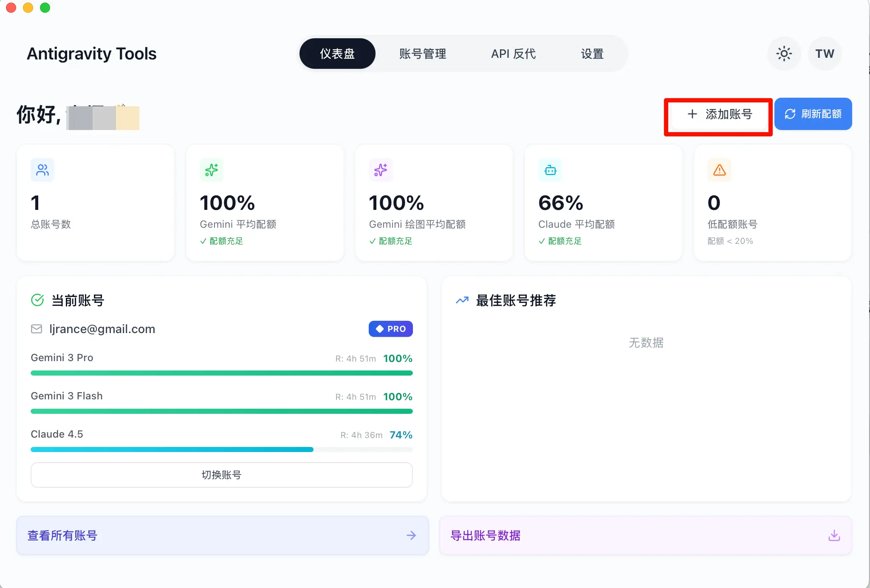
Task: Click the download icon in export accounts row
Action: coord(834,535)
